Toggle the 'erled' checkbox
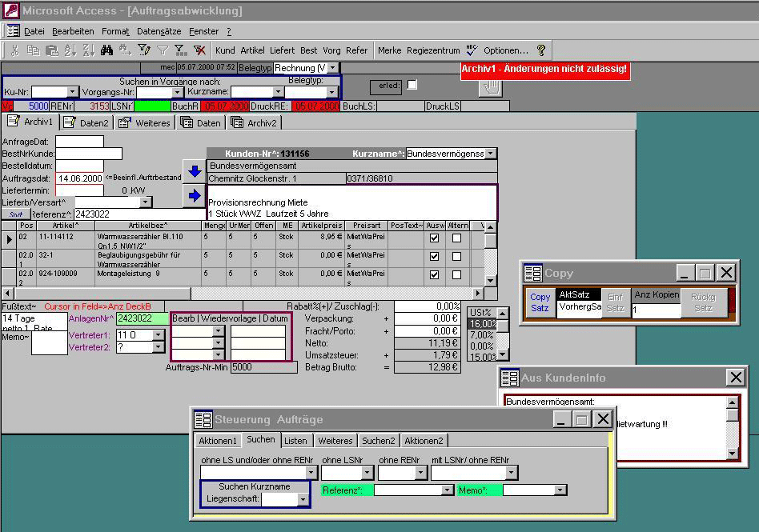Screen dimensions: 759x532 pos(412,85)
